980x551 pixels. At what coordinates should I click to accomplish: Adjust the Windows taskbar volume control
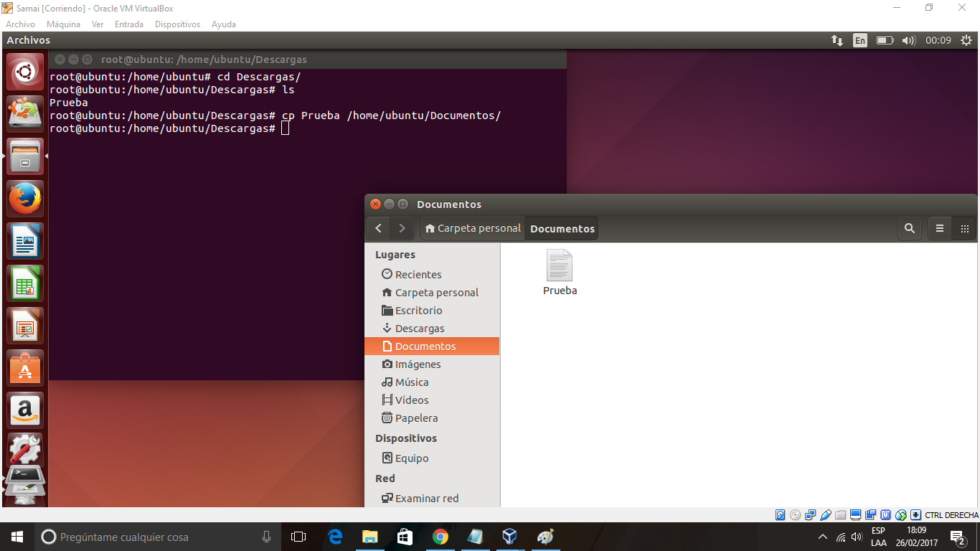tap(857, 536)
